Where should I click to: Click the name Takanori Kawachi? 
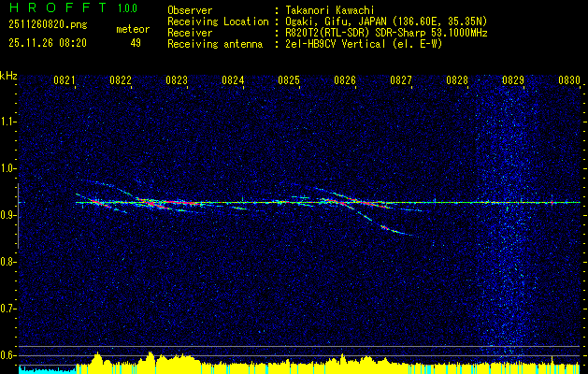(328, 10)
